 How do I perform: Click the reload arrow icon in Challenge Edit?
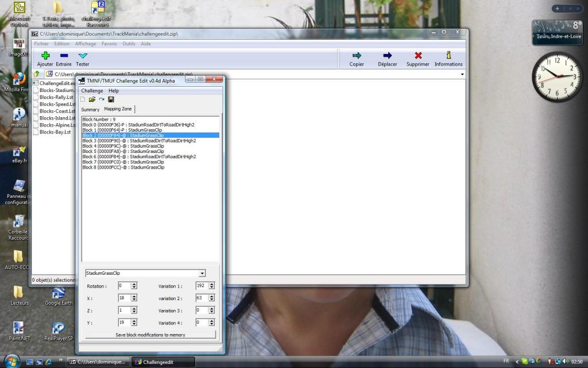102,99
